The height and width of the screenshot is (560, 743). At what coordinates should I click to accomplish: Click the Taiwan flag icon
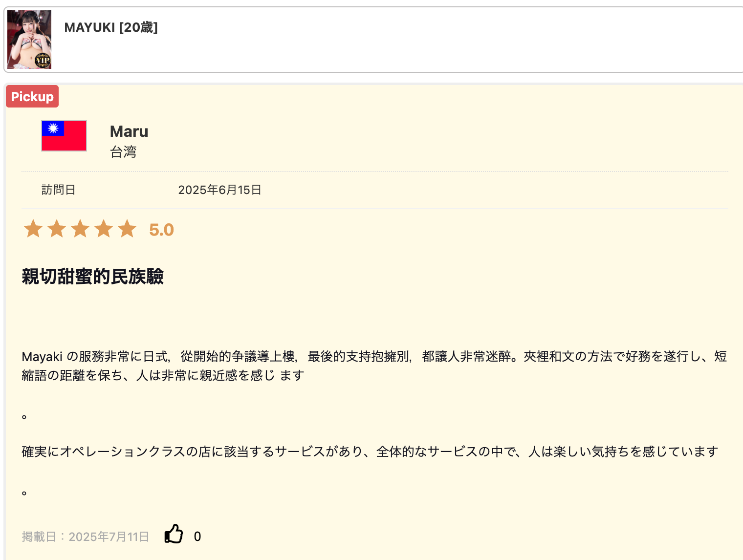click(x=64, y=136)
